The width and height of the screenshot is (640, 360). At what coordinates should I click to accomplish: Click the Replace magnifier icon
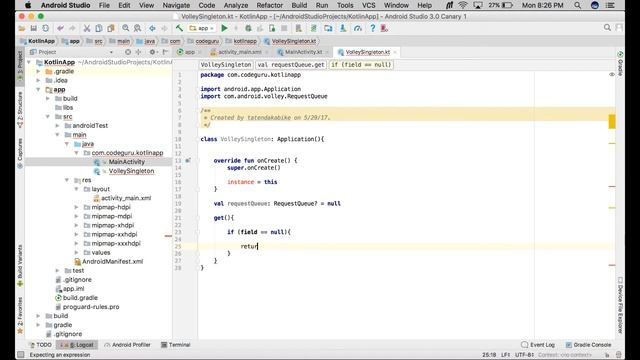click(138, 28)
